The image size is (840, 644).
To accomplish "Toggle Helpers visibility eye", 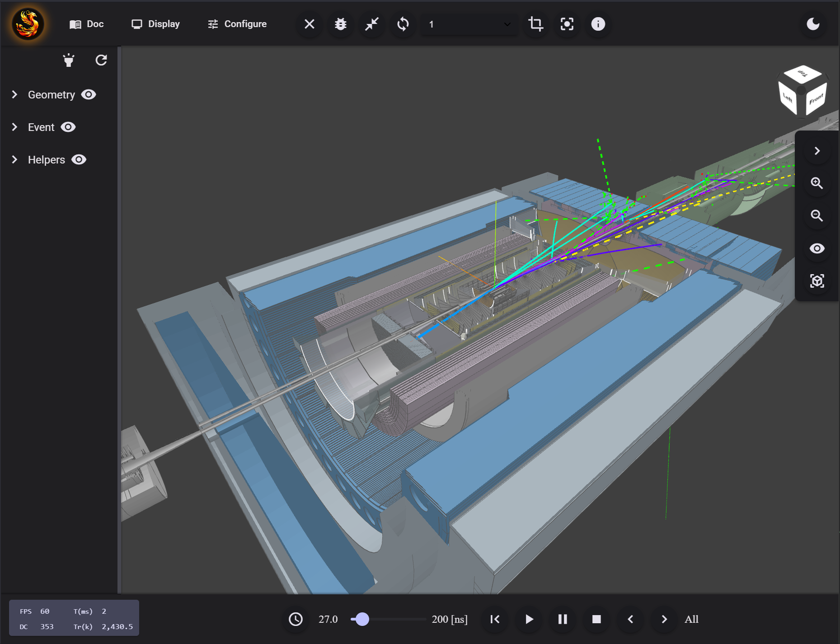I will (79, 159).
